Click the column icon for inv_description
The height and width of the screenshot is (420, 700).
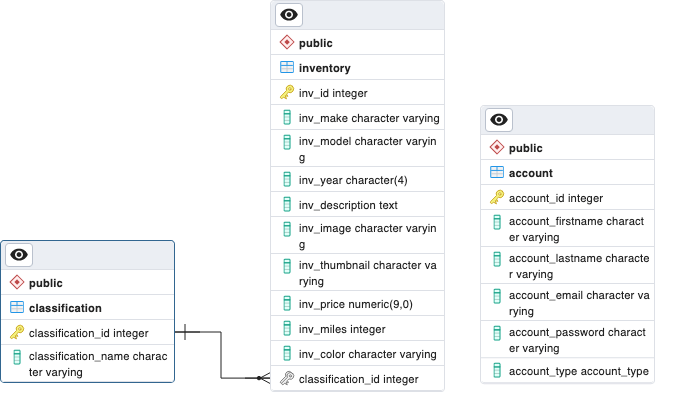coord(287,204)
